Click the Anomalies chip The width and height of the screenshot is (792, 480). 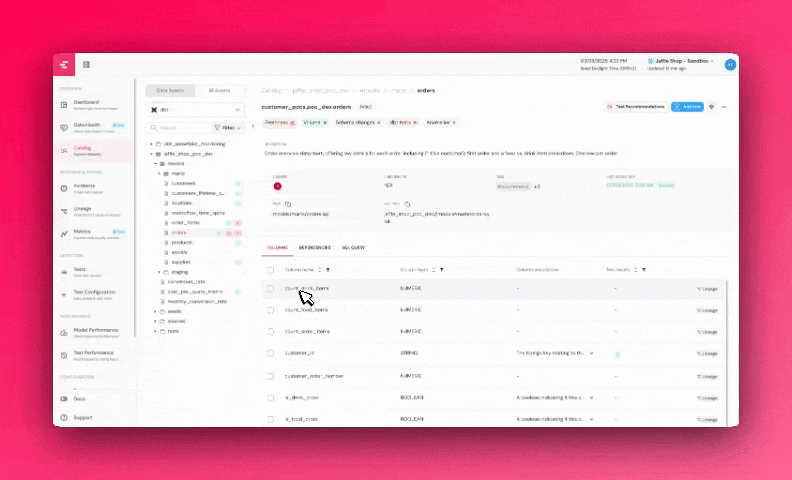pos(440,122)
